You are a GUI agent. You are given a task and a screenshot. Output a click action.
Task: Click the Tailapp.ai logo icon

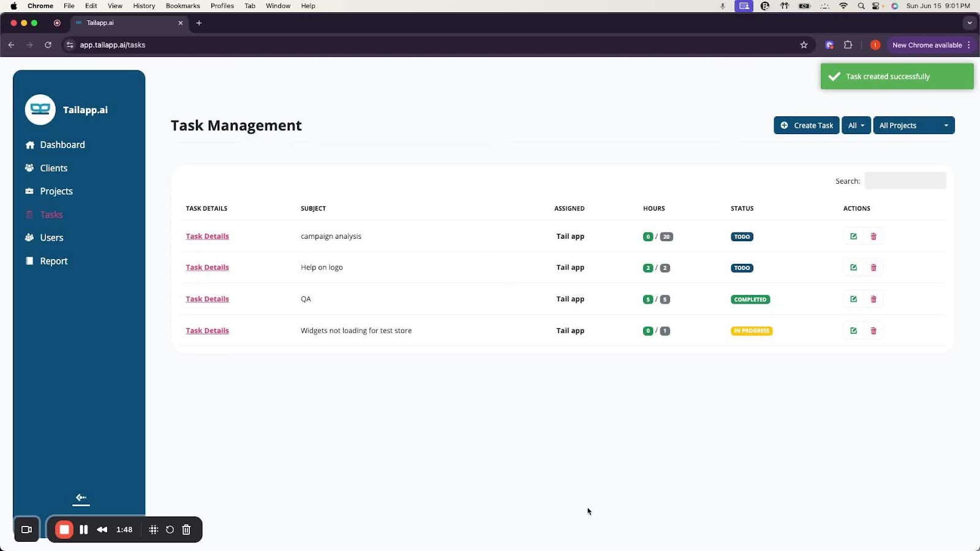(x=40, y=110)
